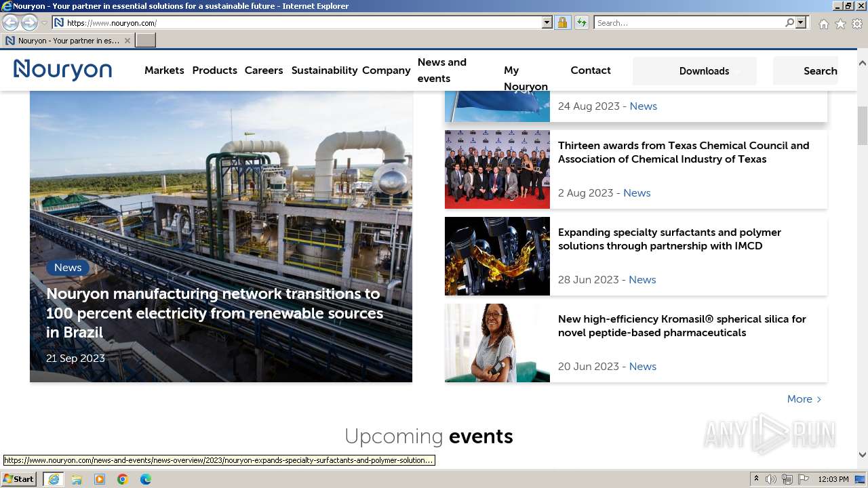Screen dimensions: 868x488
Task: Open the Contact page link
Action: pyautogui.click(x=591, y=70)
